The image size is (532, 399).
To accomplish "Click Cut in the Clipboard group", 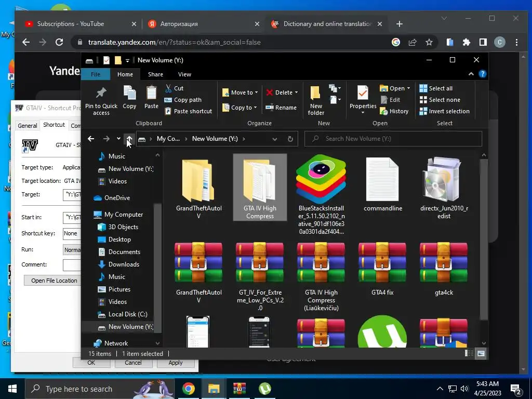I will point(175,88).
